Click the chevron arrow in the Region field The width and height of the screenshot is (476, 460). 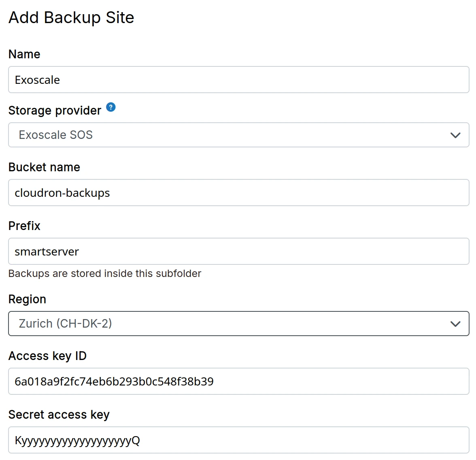pyautogui.click(x=455, y=324)
